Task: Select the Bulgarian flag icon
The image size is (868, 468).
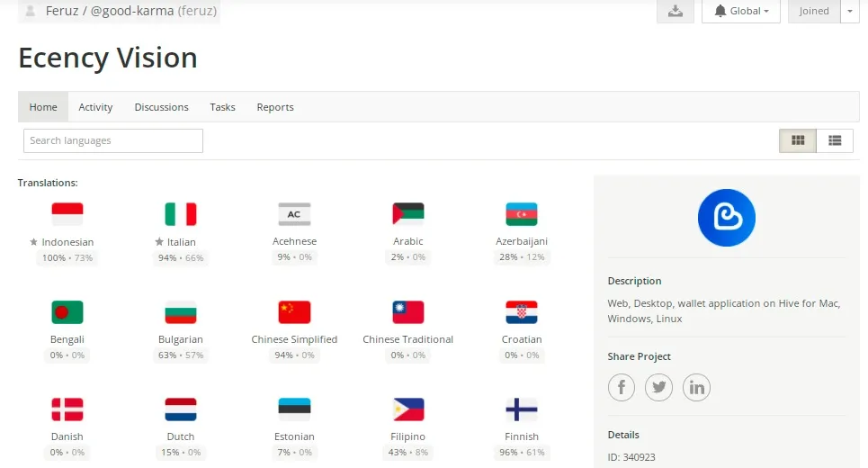Action: point(181,312)
